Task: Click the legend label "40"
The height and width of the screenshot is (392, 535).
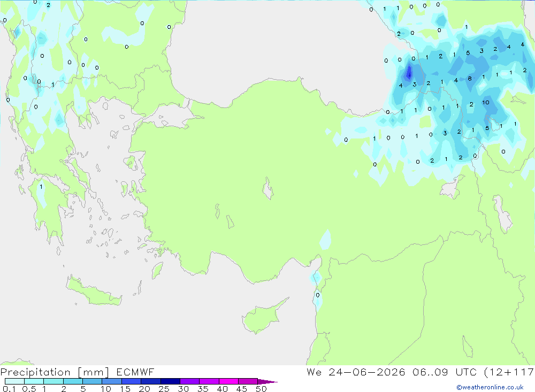Action: [x=223, y=389]
